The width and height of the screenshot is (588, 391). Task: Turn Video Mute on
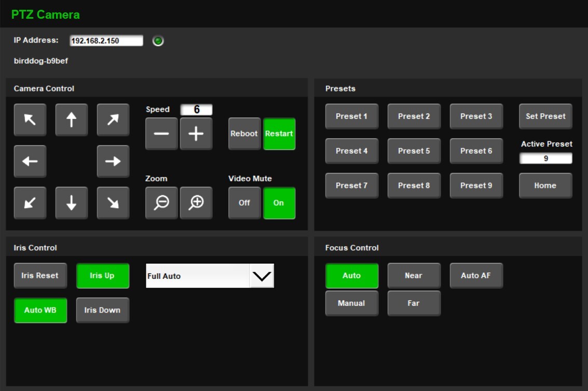click(279, 203)
